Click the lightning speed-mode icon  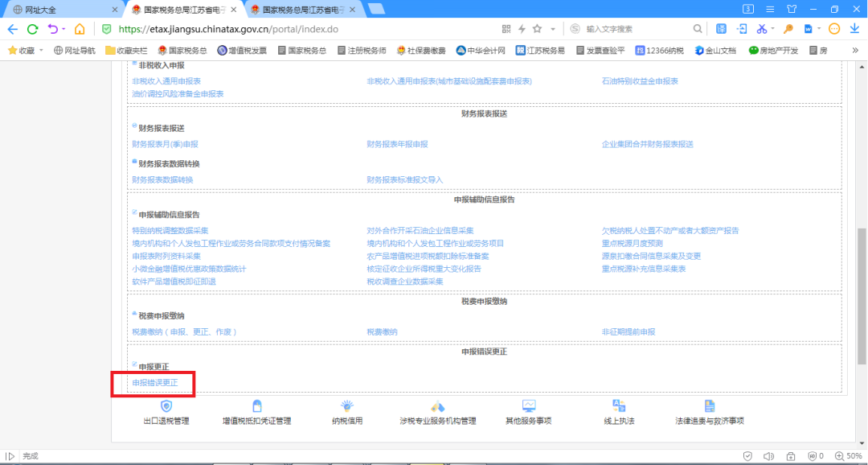click(x=522, y=29)
